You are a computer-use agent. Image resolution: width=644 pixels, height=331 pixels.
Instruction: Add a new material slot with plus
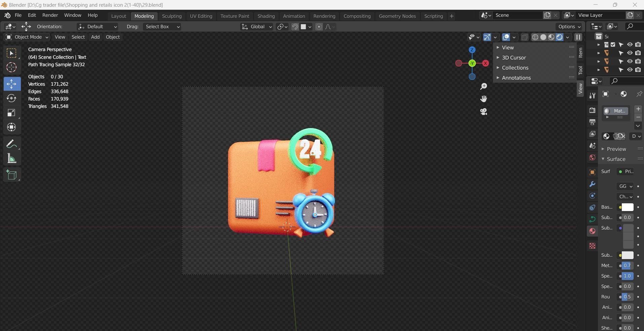[638, 109]
